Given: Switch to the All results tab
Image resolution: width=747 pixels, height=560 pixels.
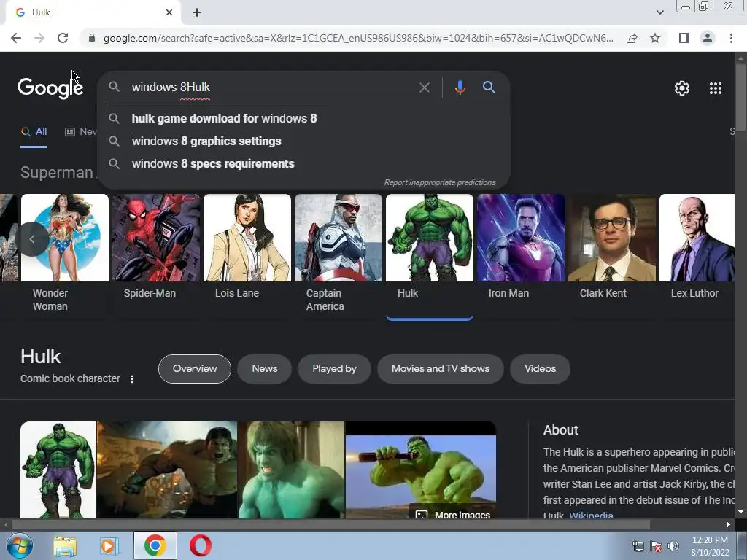Looking at the screenshot, I should (34, 132).
